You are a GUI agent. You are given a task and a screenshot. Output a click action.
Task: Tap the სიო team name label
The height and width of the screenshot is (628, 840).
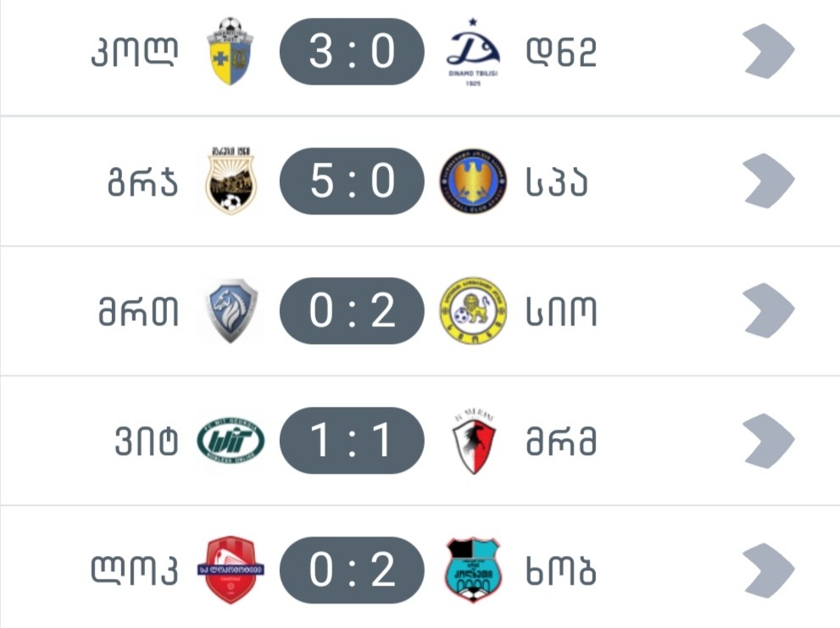pyautogui.click(x=561, y=312)
